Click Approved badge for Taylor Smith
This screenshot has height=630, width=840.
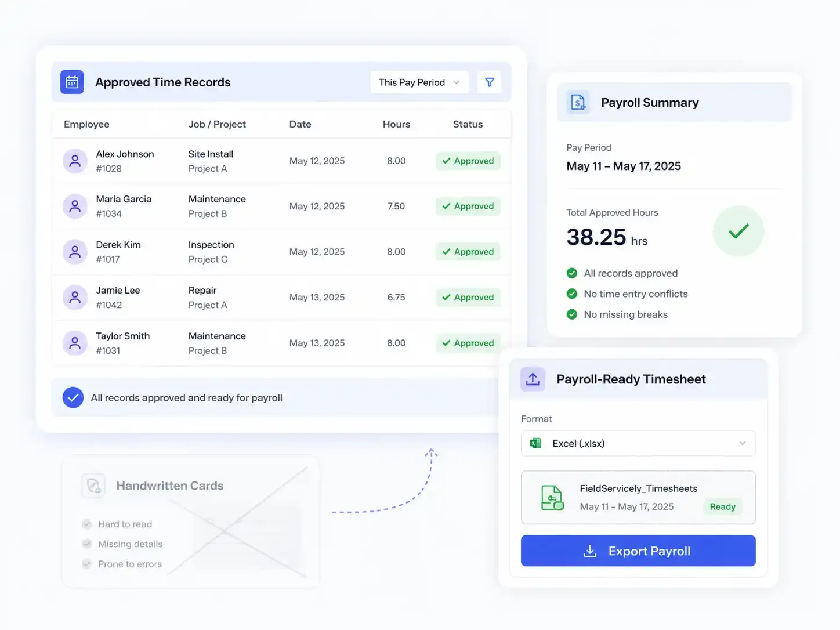pyautogui.click(x=468, y=343)
